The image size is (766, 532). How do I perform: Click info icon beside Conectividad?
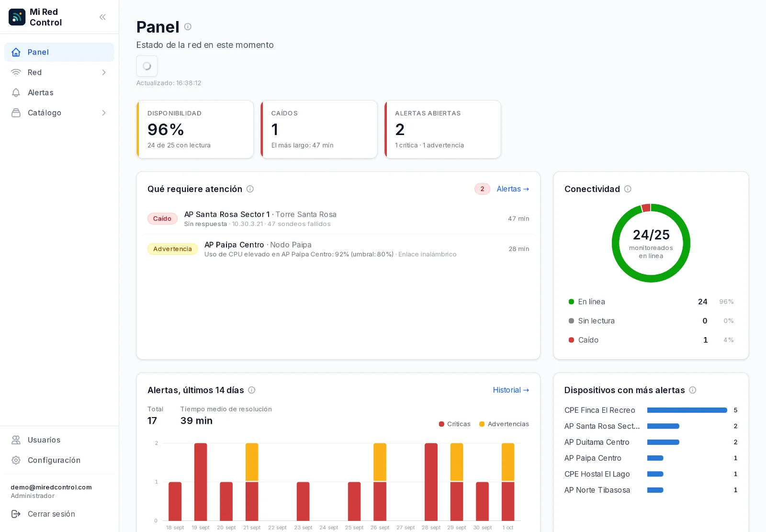[628, 189]
